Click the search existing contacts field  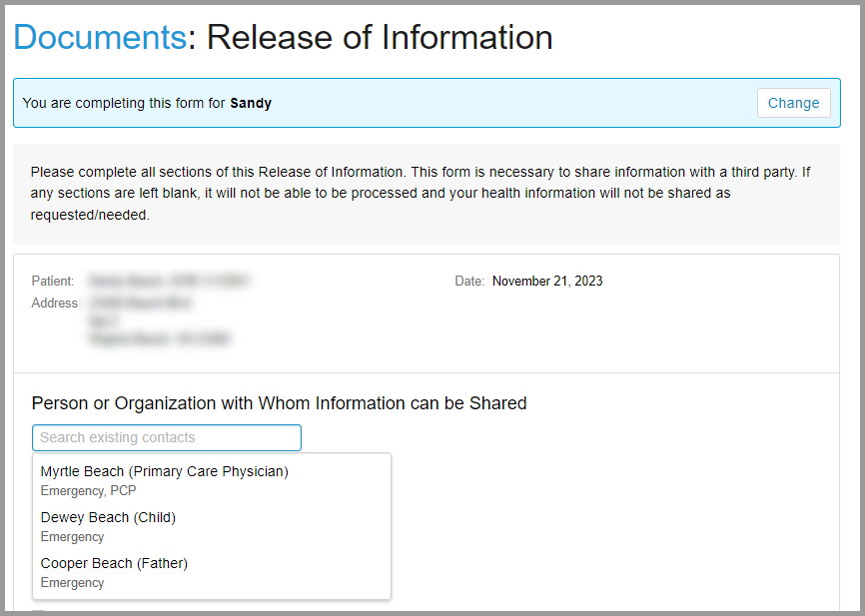(x=166, y=437)
